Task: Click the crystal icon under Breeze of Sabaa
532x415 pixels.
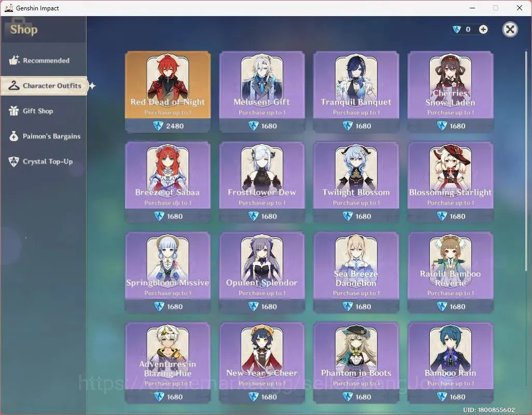Action: tap(159, 216)
